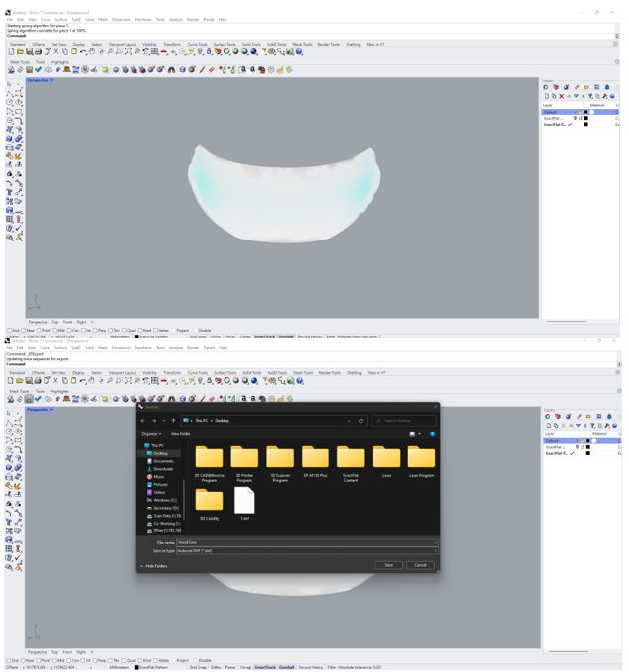Open recent locations arrow in Save dialog
This screenshot has height=672, width=629.
[x=164, y=421]
